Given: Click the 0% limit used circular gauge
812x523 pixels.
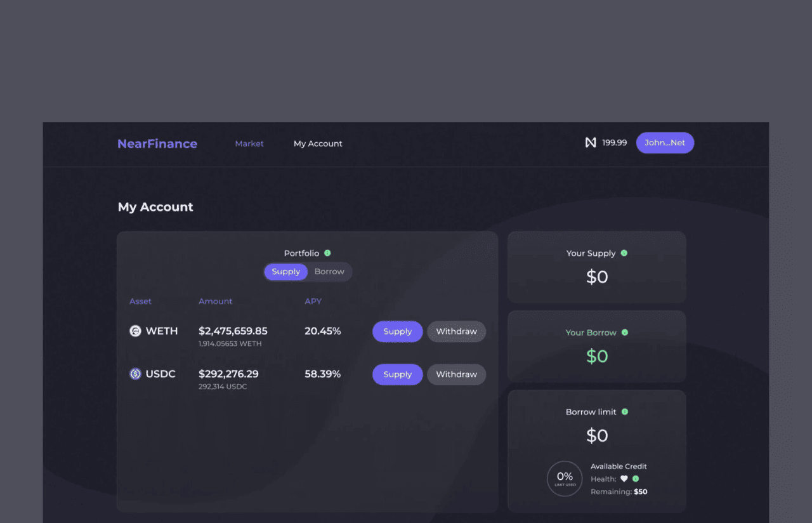Looking at the screenshot, I should click(x=565, y=479).
